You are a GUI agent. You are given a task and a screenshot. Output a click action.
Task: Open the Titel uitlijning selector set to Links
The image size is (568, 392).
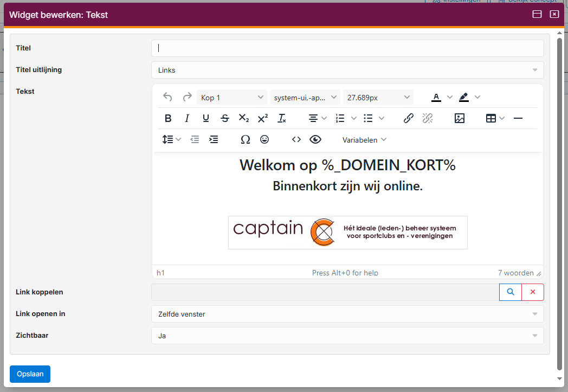(347, 69)
